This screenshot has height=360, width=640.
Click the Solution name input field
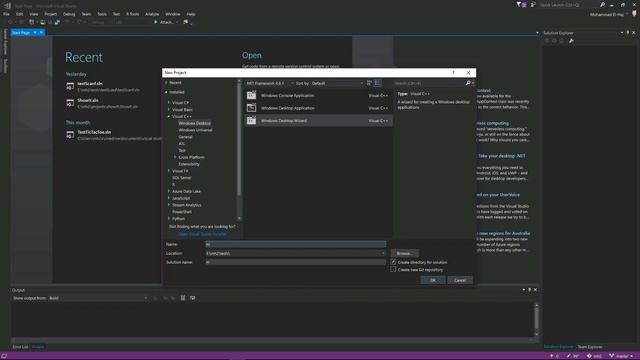[x=296, y=262]
